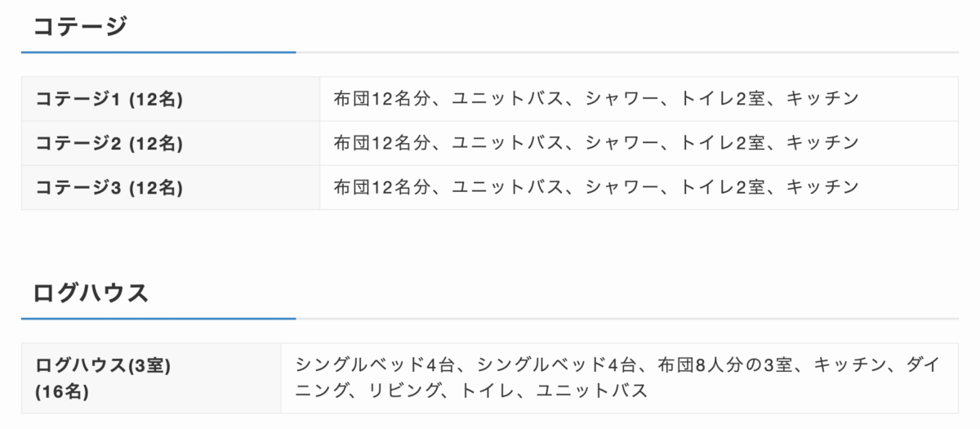Click ユニットバス in the コテージ2 row
Image resolution: width=980 pixels, height=429 pixels.
(508, 143)
